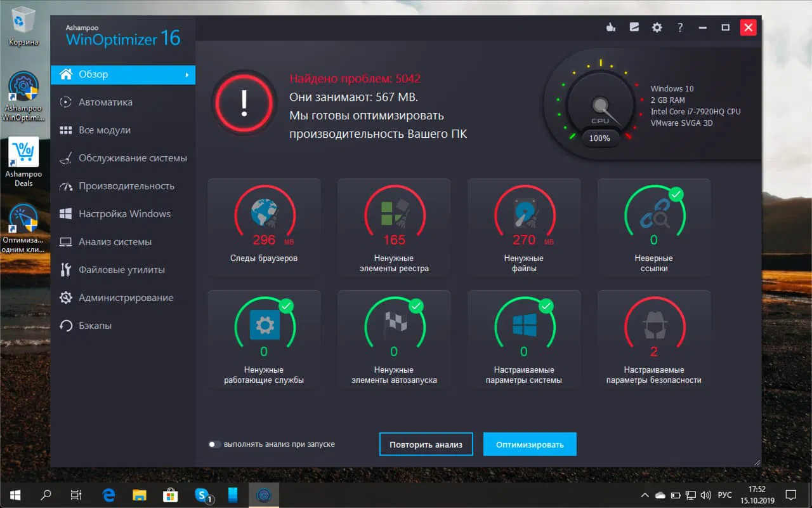812x508 pixels.
Task: Select Автоматика in the sidebar menu
Action: pyautogui.click(x=105, y=102)
